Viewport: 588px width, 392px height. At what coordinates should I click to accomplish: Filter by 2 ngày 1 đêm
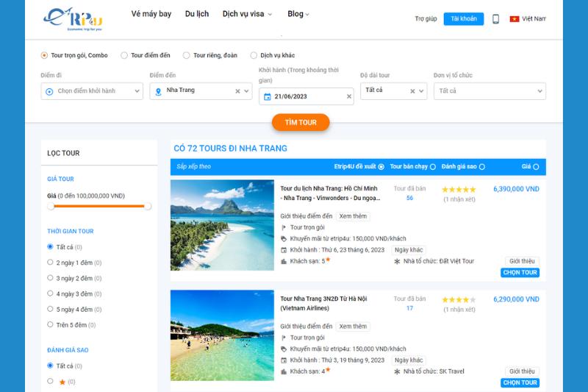pyautogui.click(x=50, y=262)
